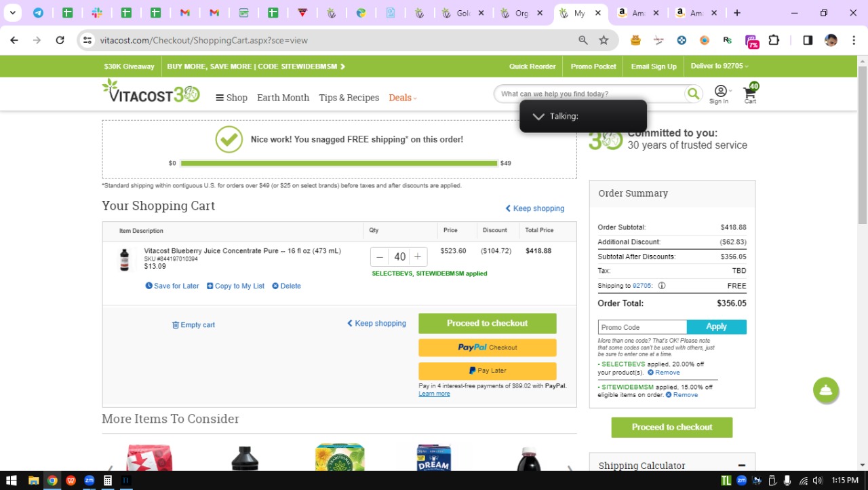Open the green chat bell button
Image resolution: width=868 pixels, height=490 pixels.
826,390
